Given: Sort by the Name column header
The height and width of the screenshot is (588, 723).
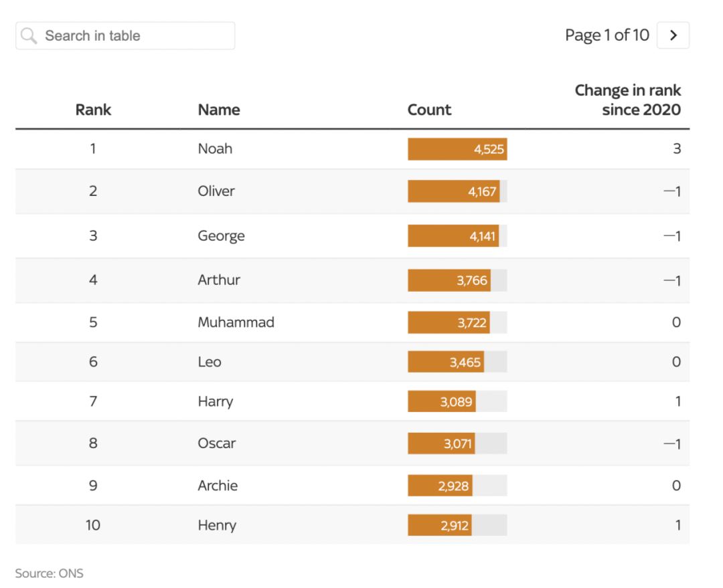Looking at the screenshot, I should 219,110.
